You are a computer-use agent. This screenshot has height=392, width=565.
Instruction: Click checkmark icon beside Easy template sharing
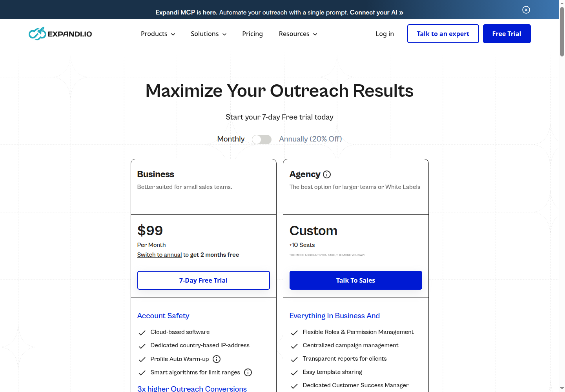[x=294, y=373]
